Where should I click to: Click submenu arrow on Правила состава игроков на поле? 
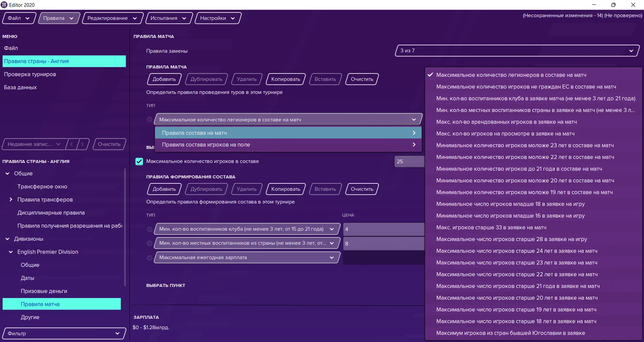coord(414,145)
